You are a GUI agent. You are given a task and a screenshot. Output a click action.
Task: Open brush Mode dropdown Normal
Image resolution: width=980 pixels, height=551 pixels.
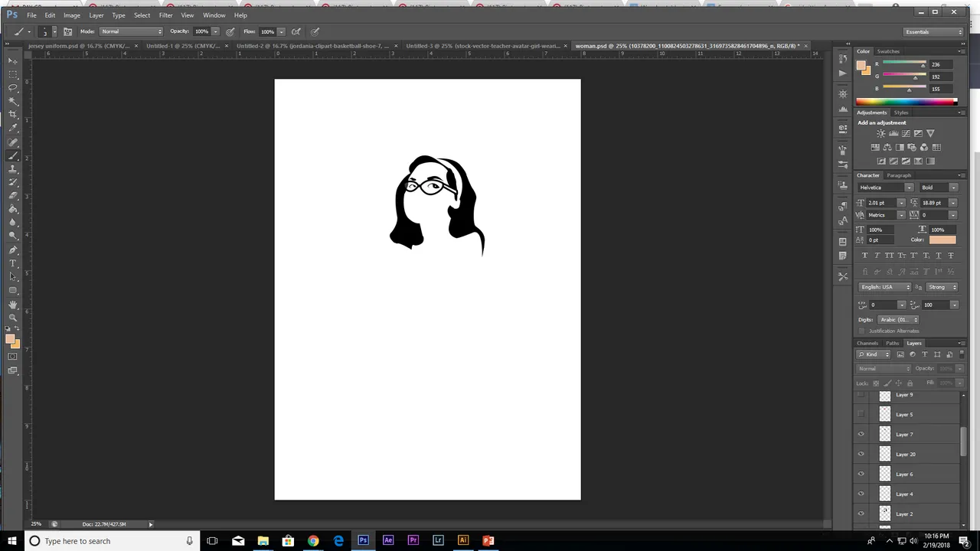point(131,31)
